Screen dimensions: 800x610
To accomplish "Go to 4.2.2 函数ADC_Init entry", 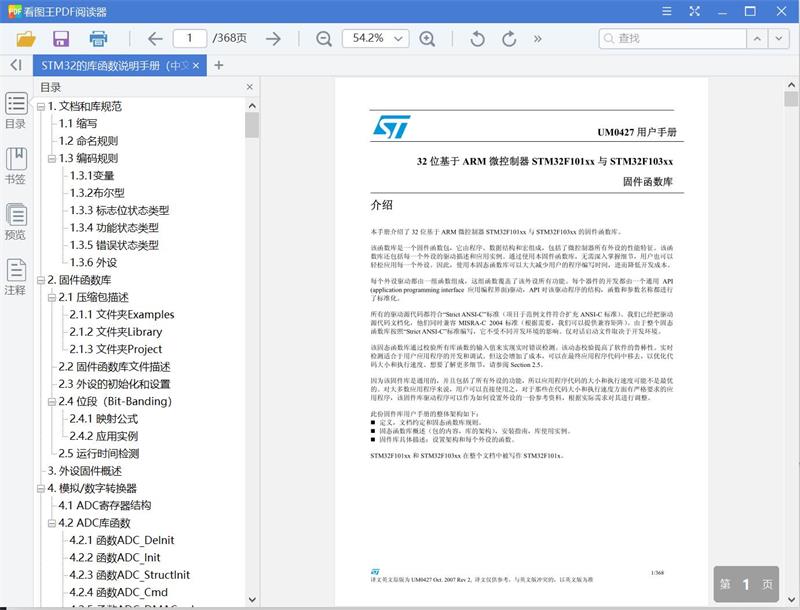I will 115,557.
